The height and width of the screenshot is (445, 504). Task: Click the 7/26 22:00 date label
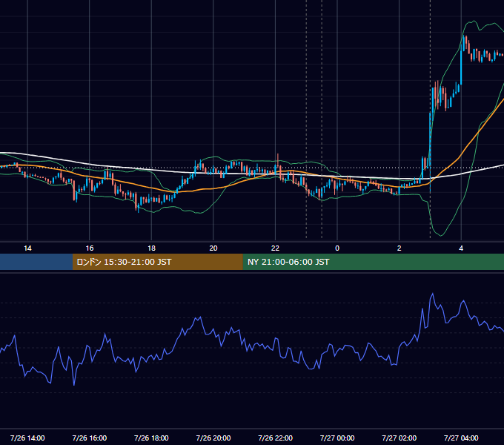275,438
